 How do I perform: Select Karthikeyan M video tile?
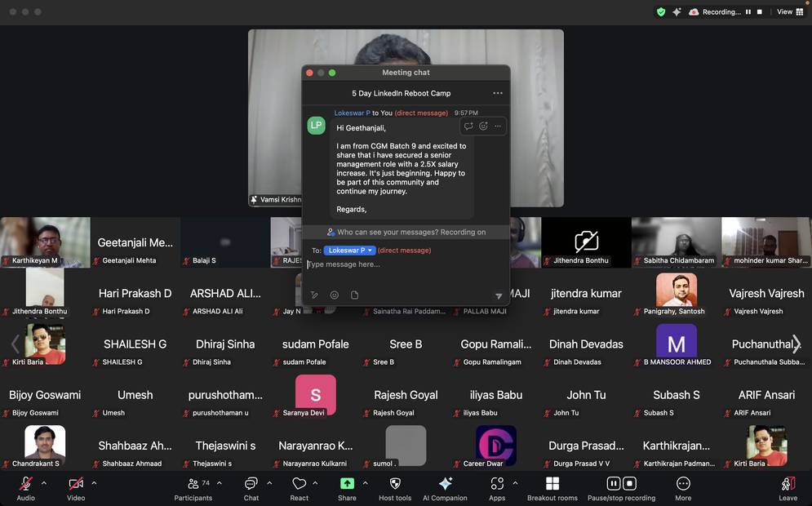click(45, 242)
